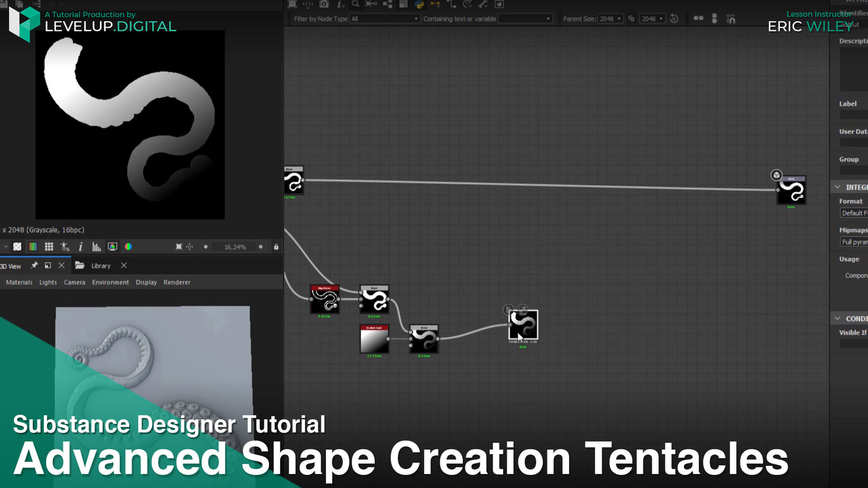Click the orange link display icon

(435, 4)
